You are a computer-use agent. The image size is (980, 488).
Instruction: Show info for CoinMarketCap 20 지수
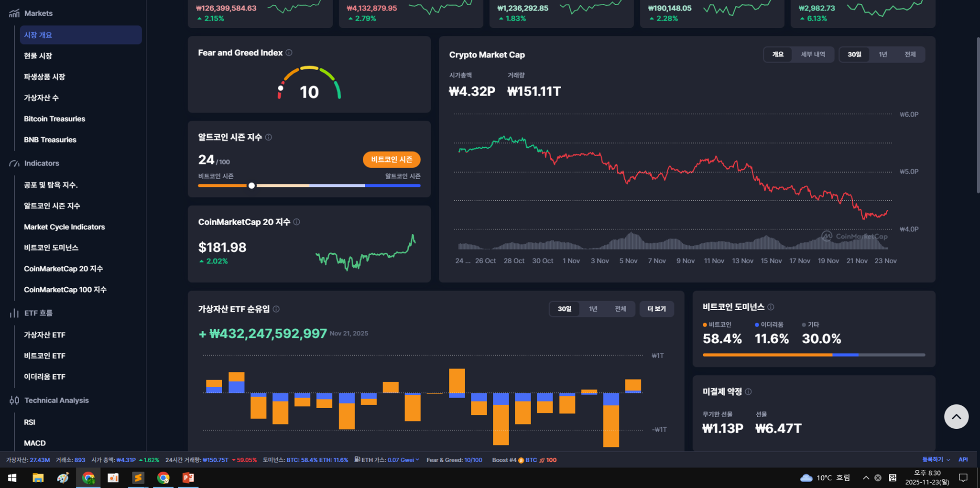click(x=296, y=222)
